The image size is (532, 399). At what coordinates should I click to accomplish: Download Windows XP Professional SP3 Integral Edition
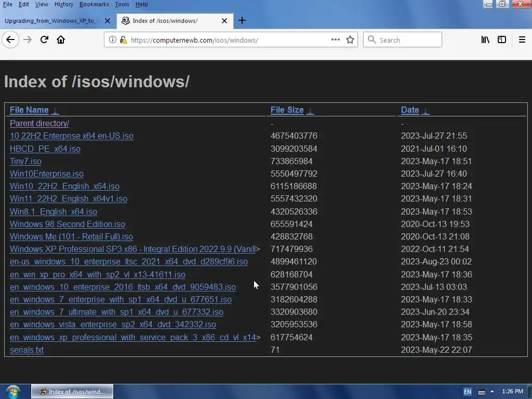[132, 249]
